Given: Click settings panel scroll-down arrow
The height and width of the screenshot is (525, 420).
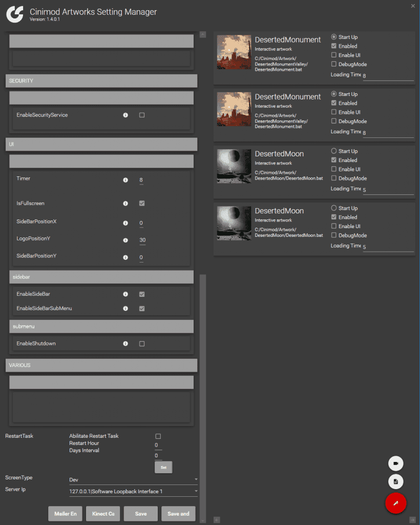Looking at the screenshot, I should coord(203,521).
